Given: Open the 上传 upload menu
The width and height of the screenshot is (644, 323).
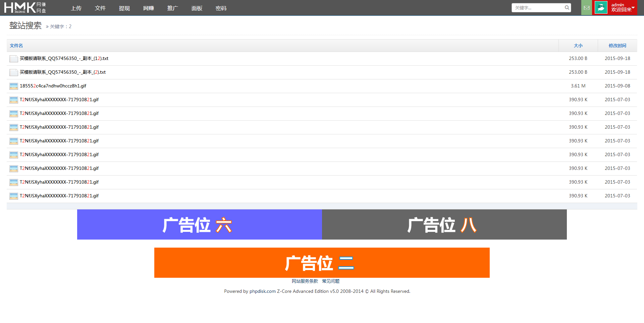Looking at the screenshot, I should point(76,8).
